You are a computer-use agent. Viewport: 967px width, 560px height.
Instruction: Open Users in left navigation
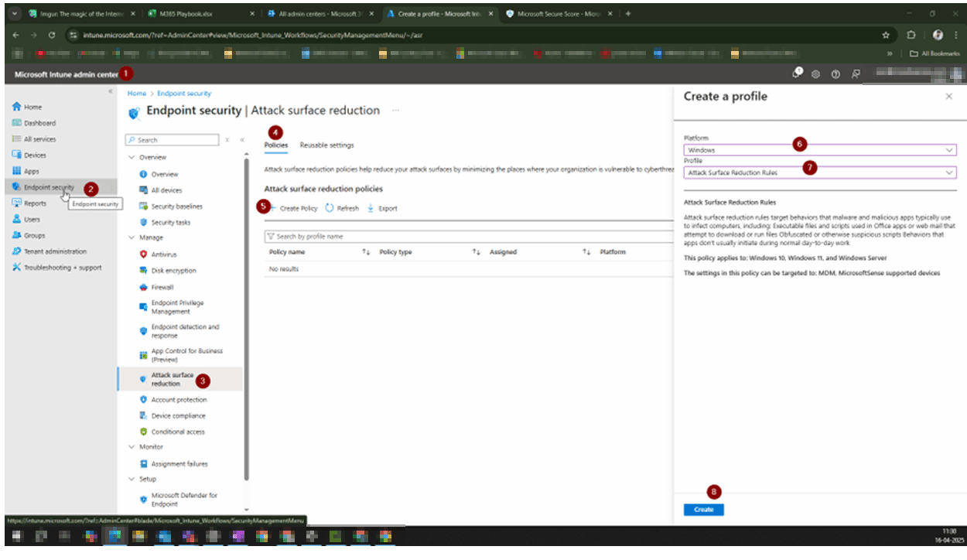point(27,220)
